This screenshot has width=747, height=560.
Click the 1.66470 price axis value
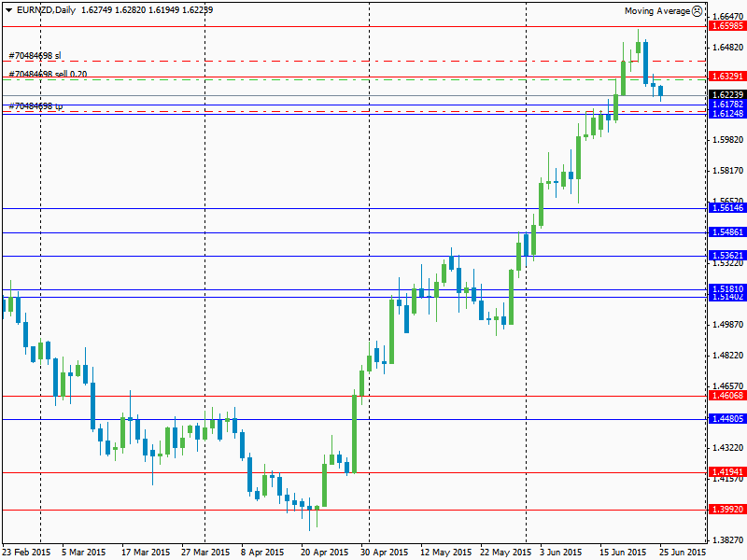pos(727,17)
